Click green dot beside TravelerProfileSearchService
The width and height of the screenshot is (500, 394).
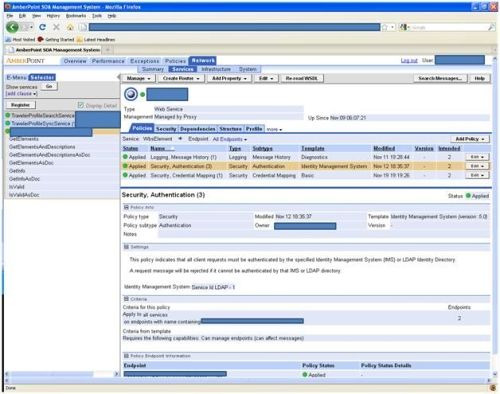(8, 115)
